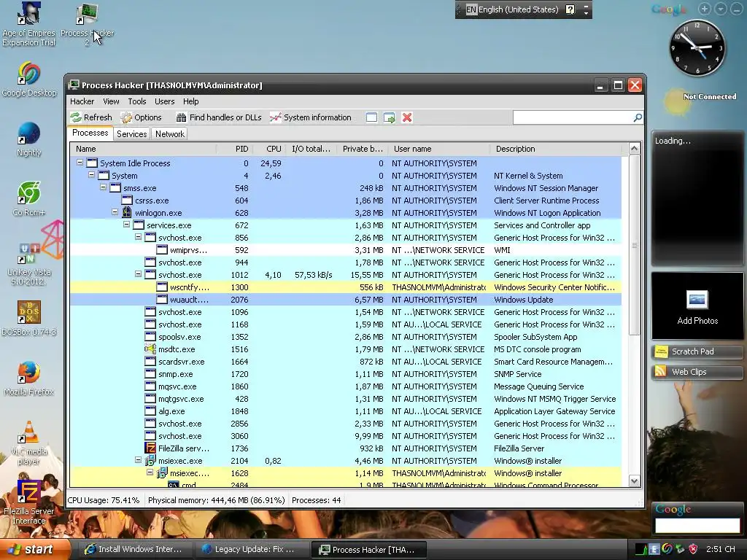Select the msdtc.exe process icon
Image resolution: width=747 pixels, height=560 pixels.
pos(150,349)
